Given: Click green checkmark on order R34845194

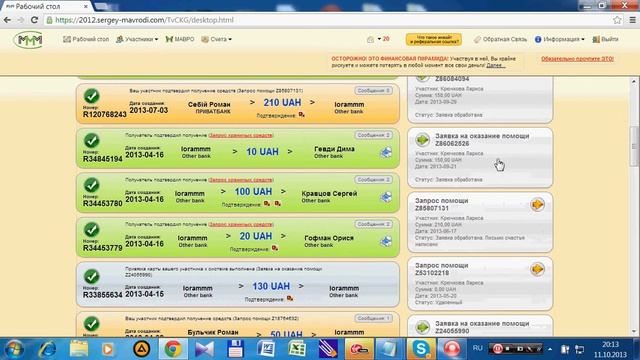Looking at the screenshot, I should point(91,141).
